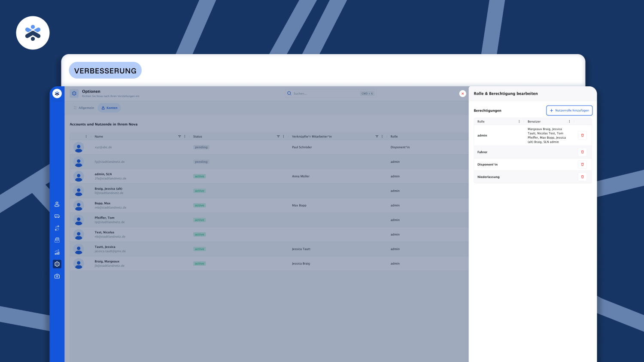644x362 pixels.
Task: Click Nutzerrolle hinzufügen button
Action: pos(569,110)
